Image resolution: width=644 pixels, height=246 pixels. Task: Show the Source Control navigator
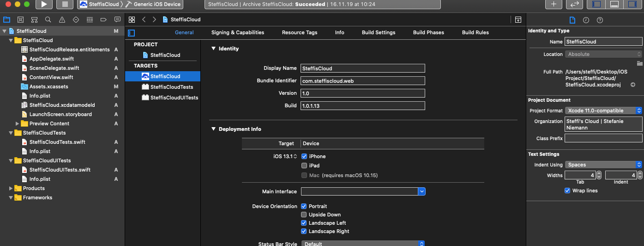coord(20,20)
